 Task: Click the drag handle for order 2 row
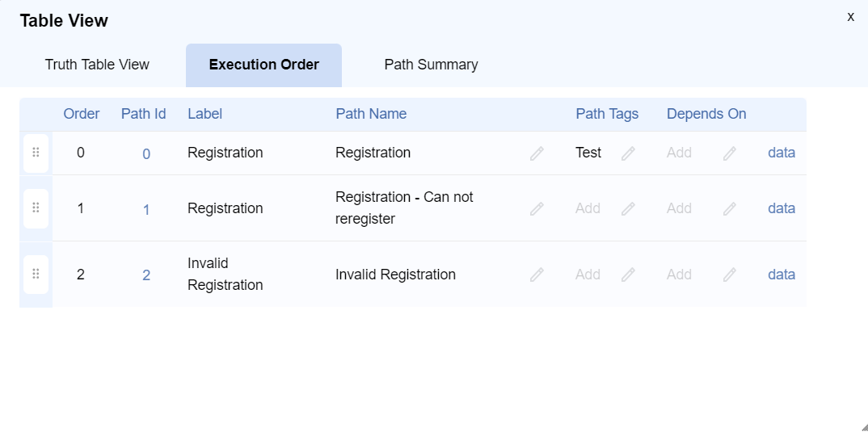coord(36,275)
